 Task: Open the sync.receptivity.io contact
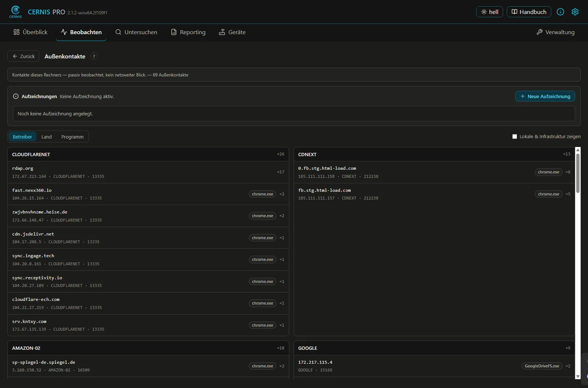pos(148,281)
